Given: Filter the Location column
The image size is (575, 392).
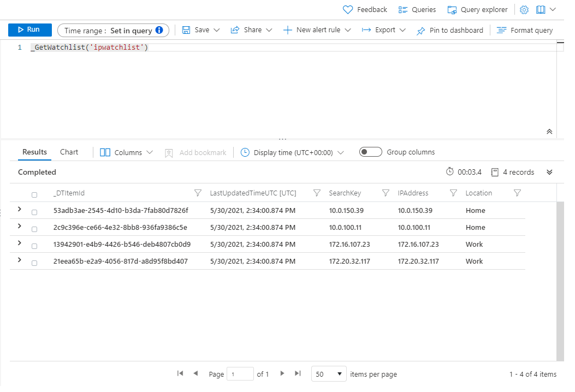Looking at the screenshot, I should pyautogui.click(x=517, y=193).
